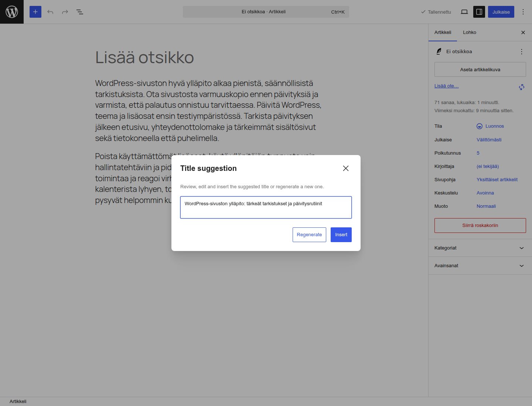Open Muoto Normaali format selector
The width and height of the screenshot is (532, 406).
[x=486, y=206]
